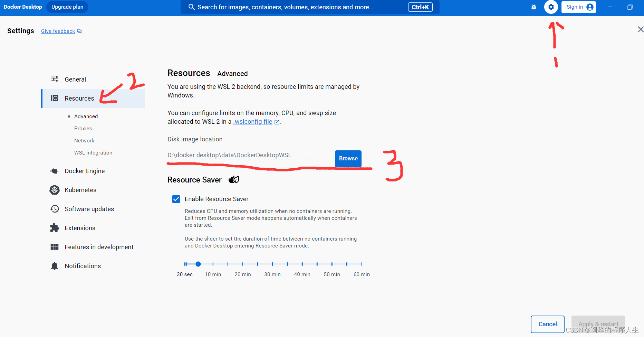This screenshot has height=337, width=644.
Task: Click the search magnifier icon
Action: click(x=191, y=7)
